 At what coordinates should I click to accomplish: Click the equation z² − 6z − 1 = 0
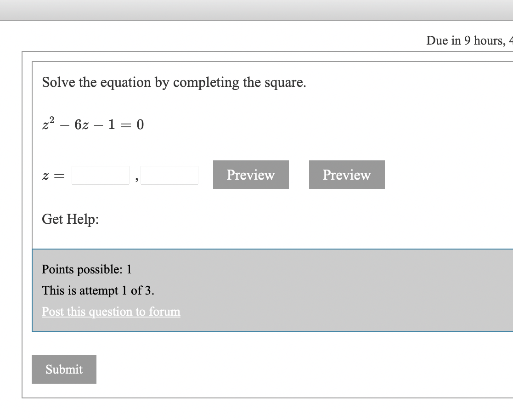[x=92, y=124]
